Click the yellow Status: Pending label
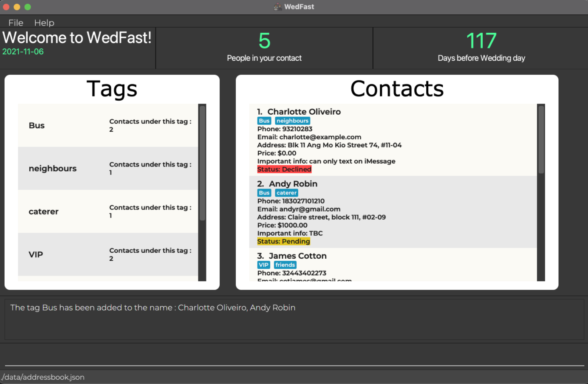 tap(284, 241)
